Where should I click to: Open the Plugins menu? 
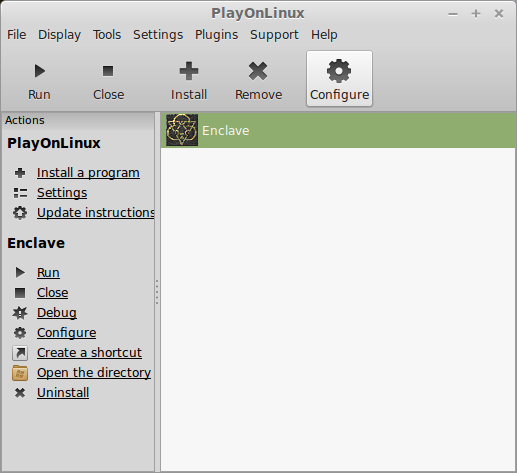217,35
